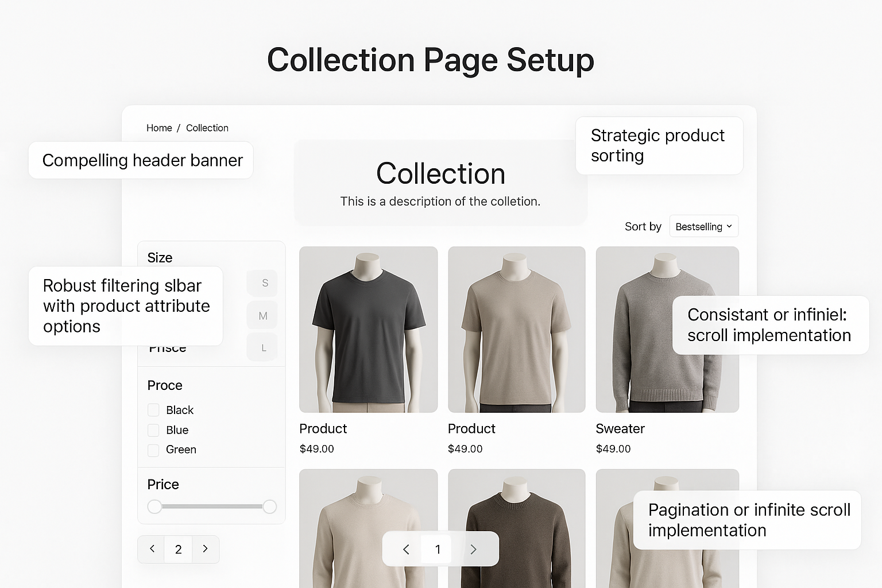
Task: Click the Price range slider handle
Action: [x=154, y=506]
